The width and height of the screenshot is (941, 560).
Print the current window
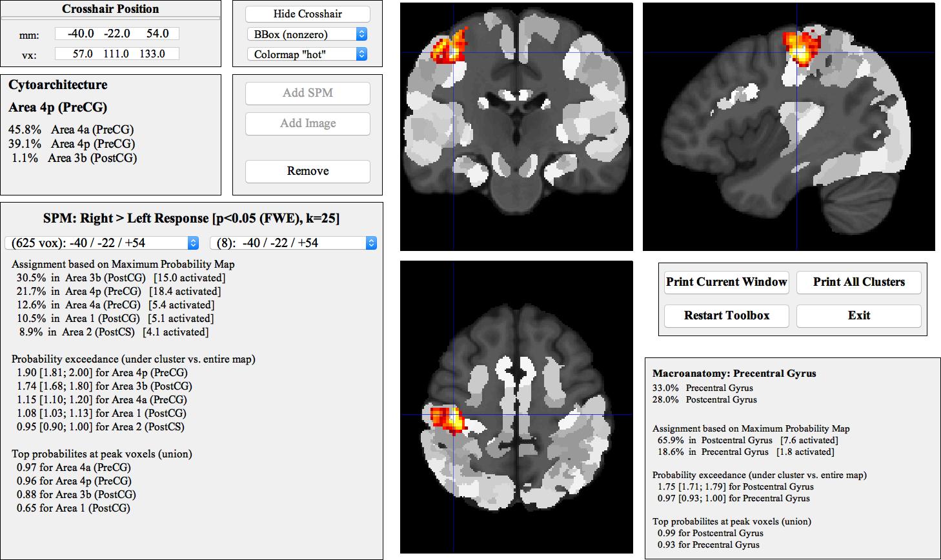point(726,282)
